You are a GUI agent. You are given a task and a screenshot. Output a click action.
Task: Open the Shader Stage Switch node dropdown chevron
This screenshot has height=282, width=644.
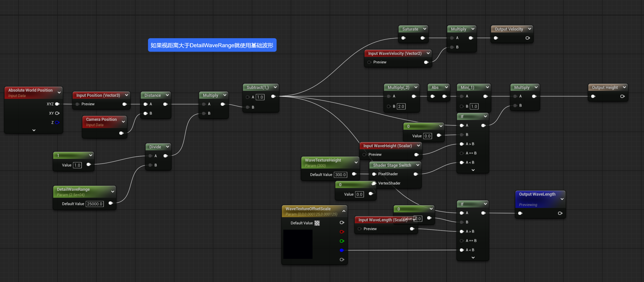click(x=418, y=165)
